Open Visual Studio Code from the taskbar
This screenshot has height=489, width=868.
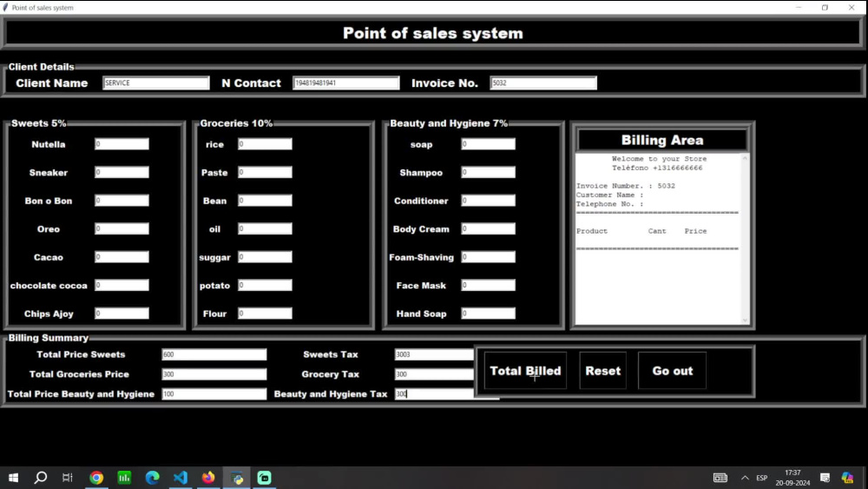click(181, 478)
